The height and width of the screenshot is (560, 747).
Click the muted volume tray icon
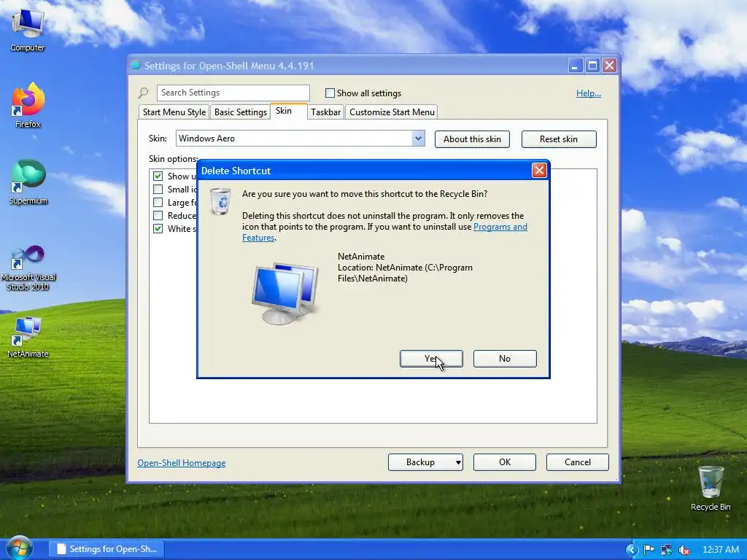coord(684,550)
